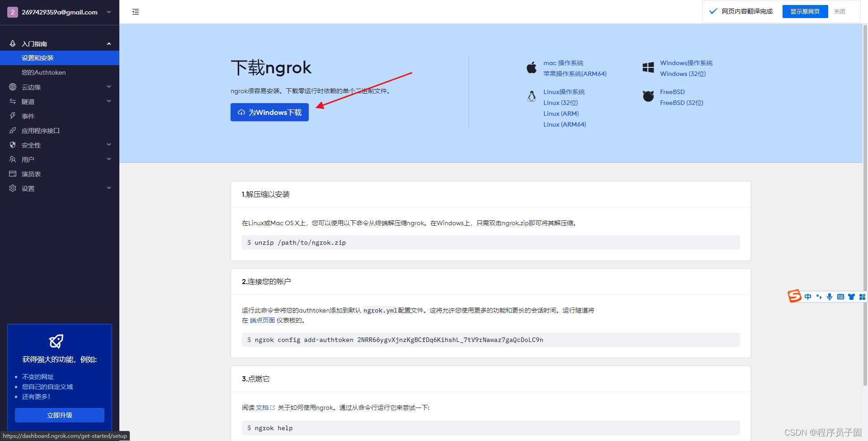This screenshot has width=868, height=441.
Task: Open the Sogou toolbox grid icon
Action: click(x=862, y=297)
